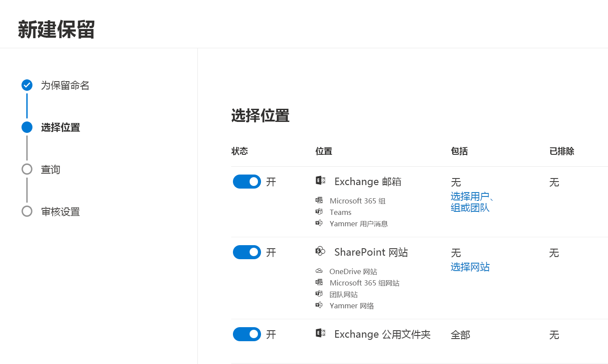Turn off the SharePoint 网站 toggle

click(x=247, y=252)
